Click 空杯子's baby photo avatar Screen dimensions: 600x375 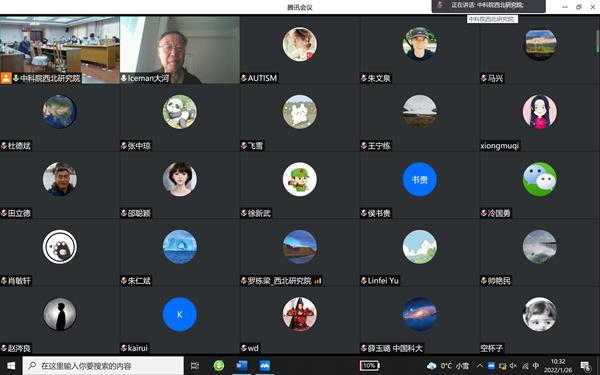[540, 314]
